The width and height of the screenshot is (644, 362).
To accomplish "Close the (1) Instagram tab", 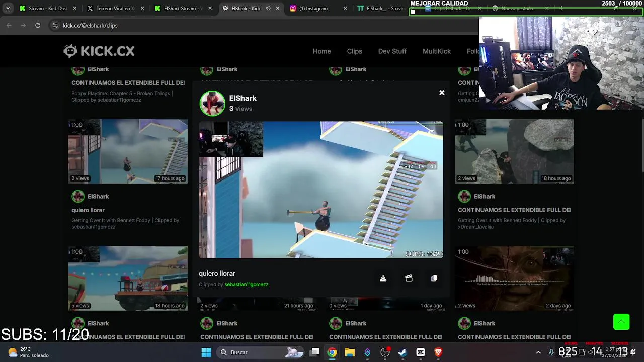I will pyautogui.click(x=345, y=8).
